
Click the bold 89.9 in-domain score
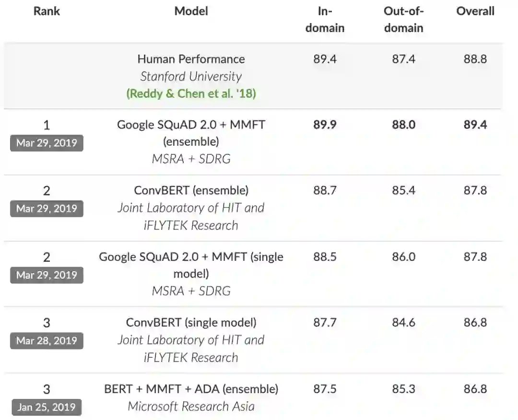coord(325,125)
